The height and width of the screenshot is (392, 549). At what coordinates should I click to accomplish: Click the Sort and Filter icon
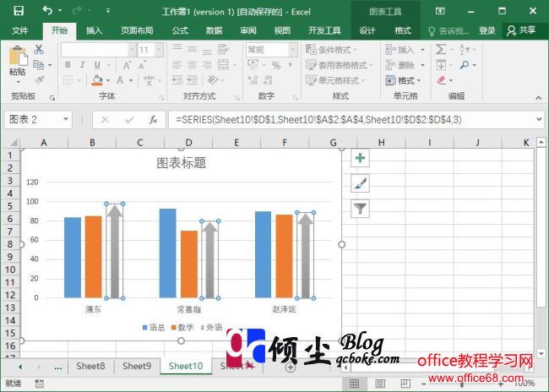click(465, 49)
